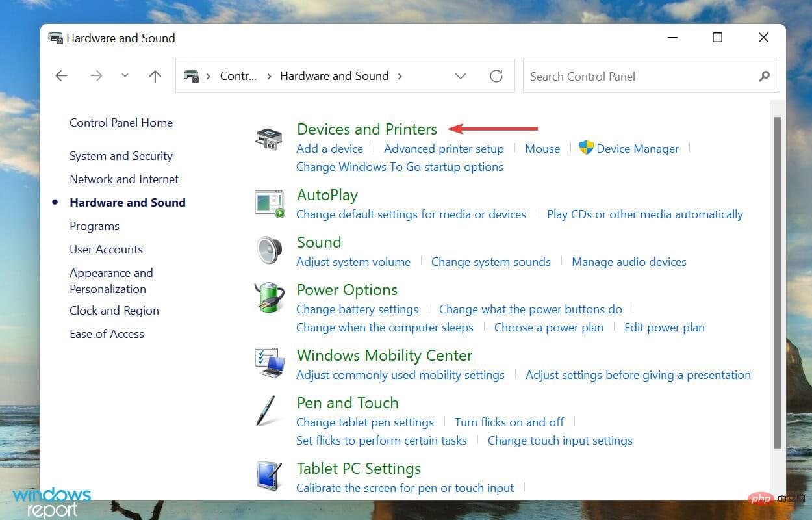Click the Tablet PC Settings icon
Image resolution: width=812 pixels, height=520 pixels.
(x=269, y=477)
